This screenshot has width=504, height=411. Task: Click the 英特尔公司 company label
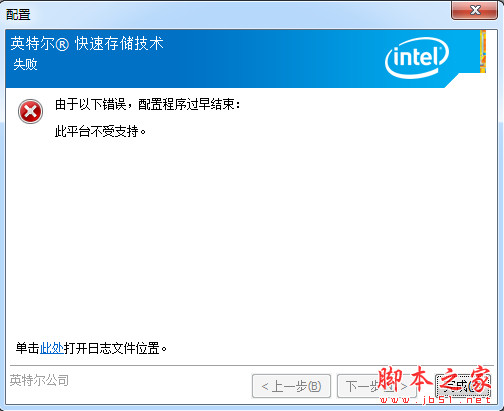[x=39, y=380]
